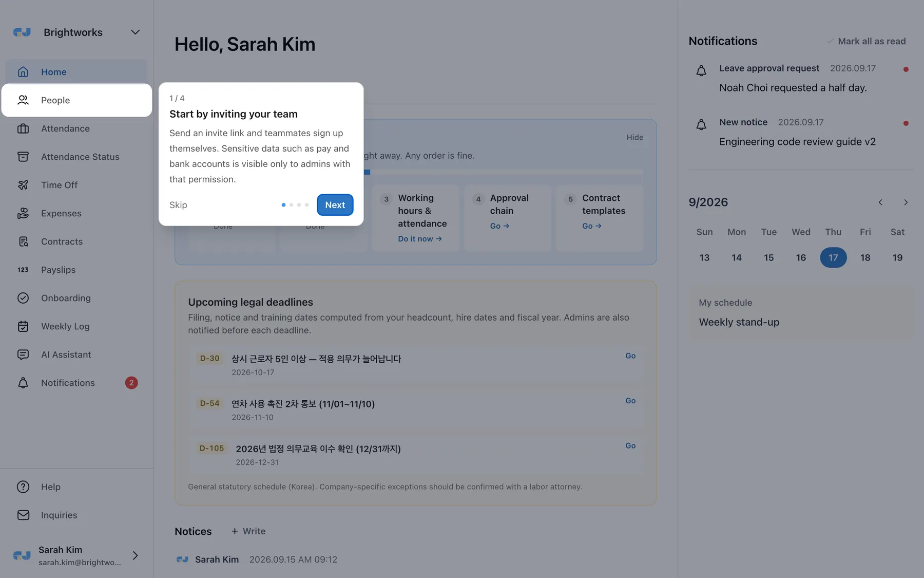Open Engineering code review guide v2 notice
The width and height of the screenshot is (924, 578).
point(797,142)
